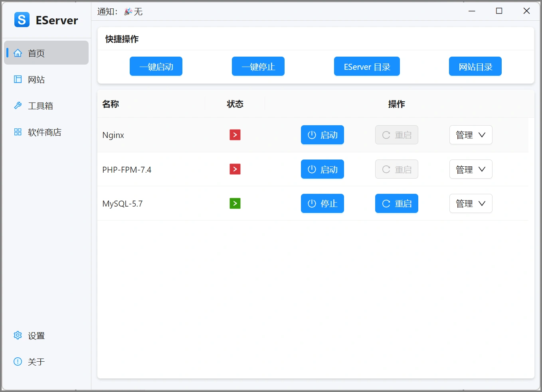542x392 pixels.
Task: Open the EServer 目录 folder
Action: (x=367, y=66)
